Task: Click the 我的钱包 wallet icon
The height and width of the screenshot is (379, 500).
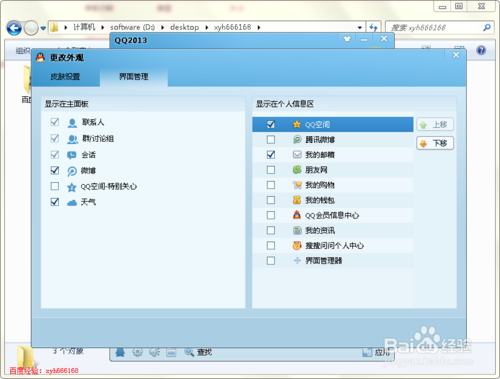Action: pos(297,200)
